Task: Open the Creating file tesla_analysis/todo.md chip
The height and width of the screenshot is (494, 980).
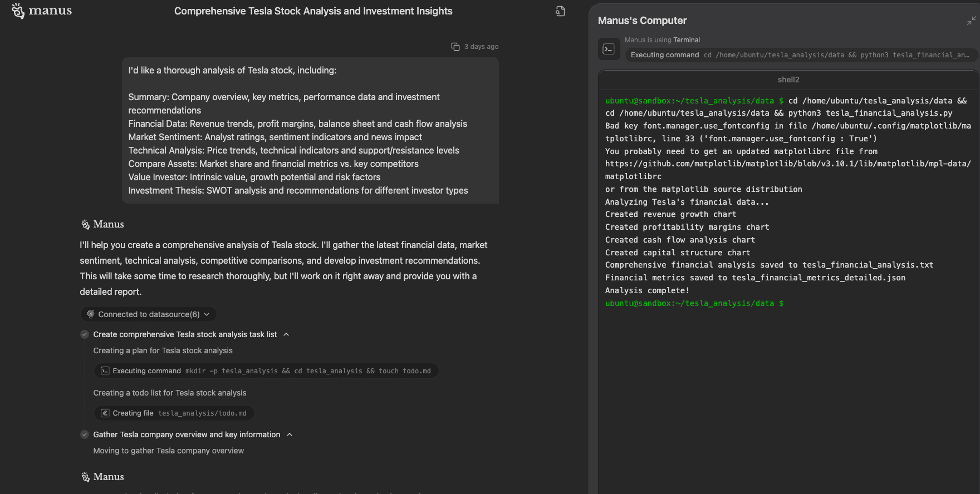Action: 174,413
